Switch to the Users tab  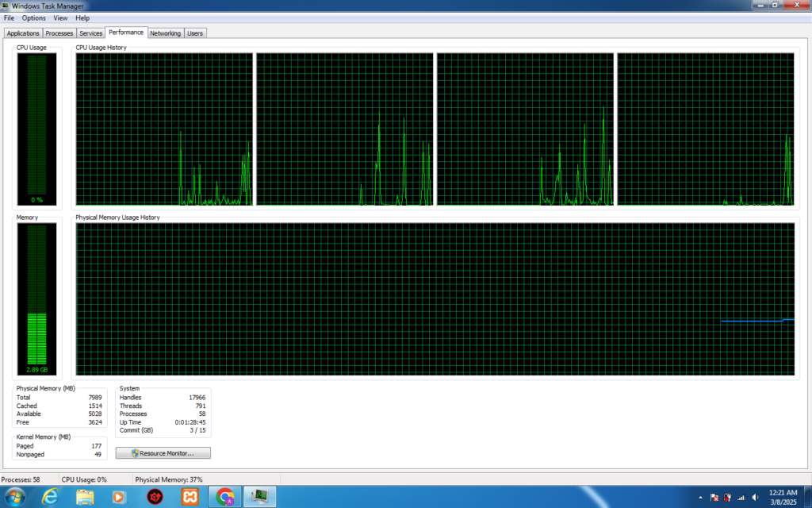tap(195, 33)
